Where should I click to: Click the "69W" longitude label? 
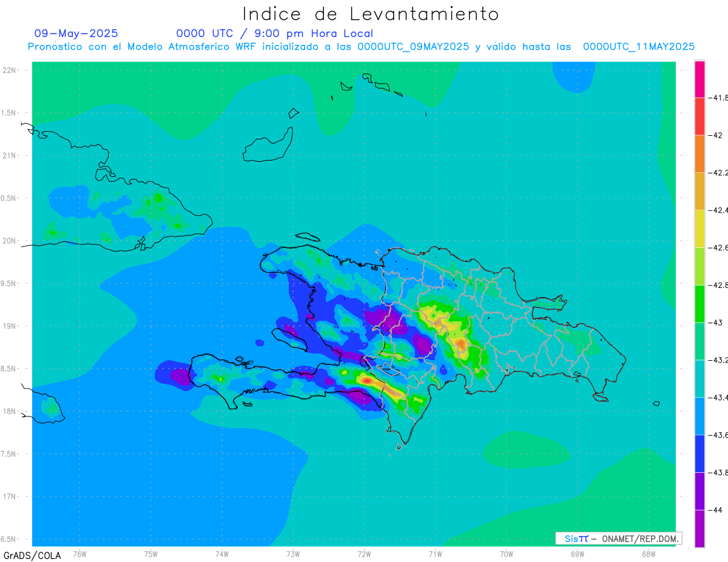point(578,554)
